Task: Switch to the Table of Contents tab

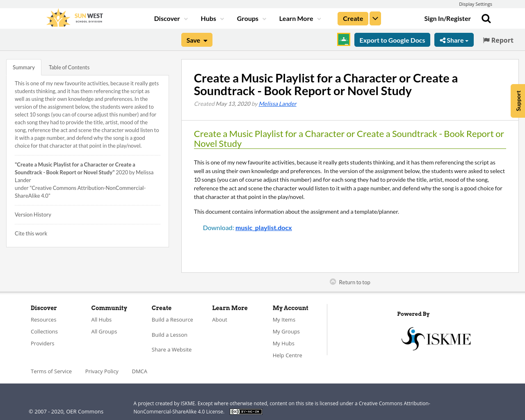Action: pos(69,66)
